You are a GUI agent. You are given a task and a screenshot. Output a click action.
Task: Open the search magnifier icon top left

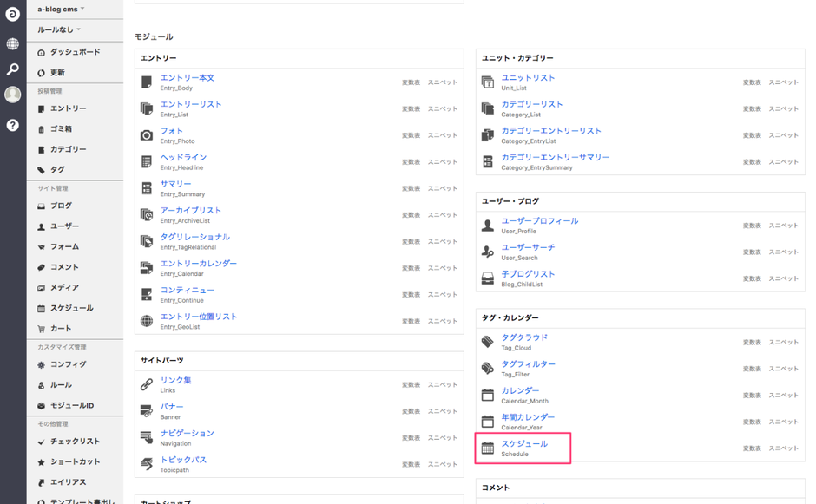coord(11,69)
